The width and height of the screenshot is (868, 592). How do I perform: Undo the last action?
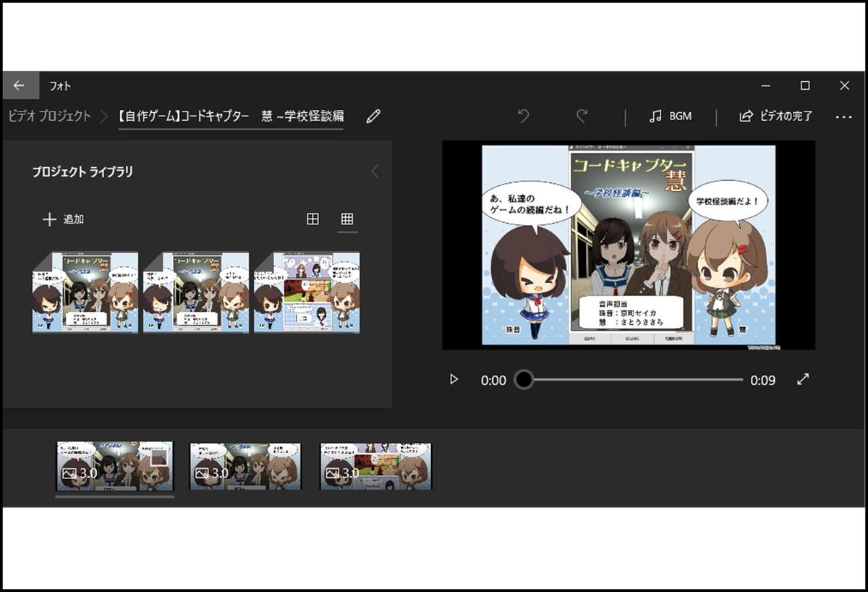pos(524,116)
